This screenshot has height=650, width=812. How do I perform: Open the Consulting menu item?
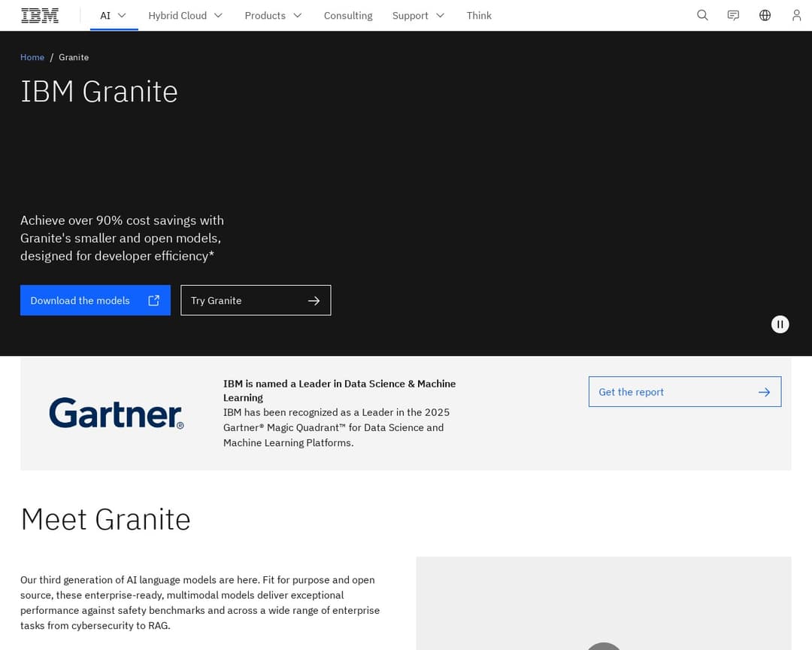click(348, 16)
